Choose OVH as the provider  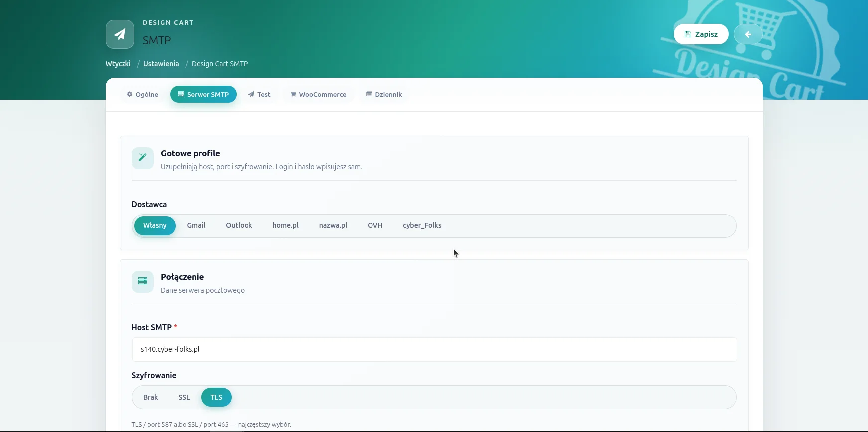tap(375, 225)
